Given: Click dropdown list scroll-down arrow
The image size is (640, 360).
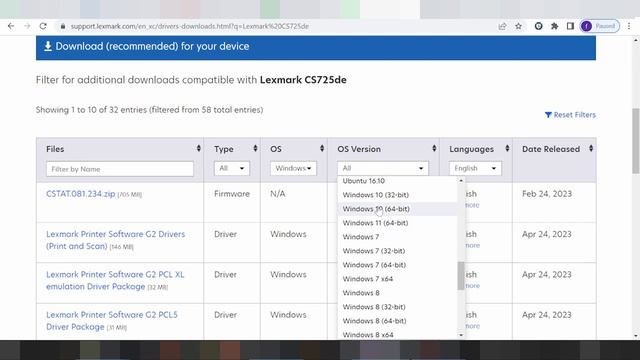Looking at the screenshot, I should click(461, 335).
